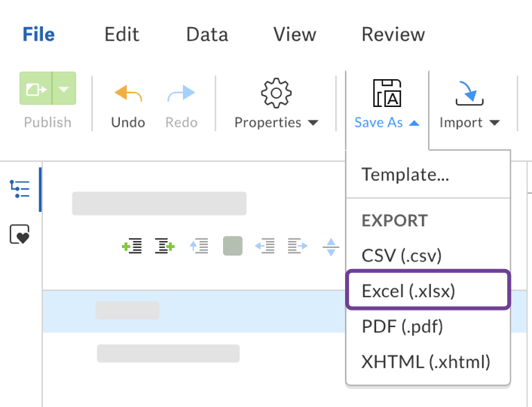Image resolution: width=532 pixels, height=407 pixels.
Task: Open the outline tree view sidebar icon
Action: (20, 188)
